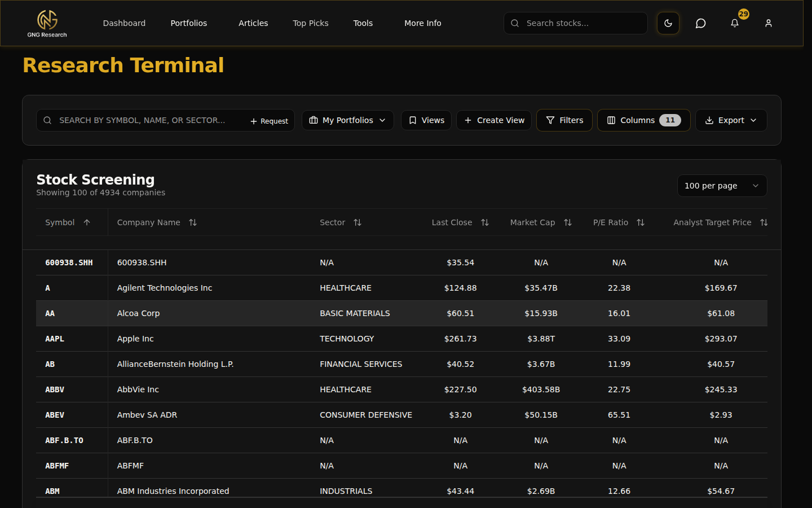The image size is (812, 508).
Task: Click Apple's $3.88T market cap
Action: click(x=541, y=339)
